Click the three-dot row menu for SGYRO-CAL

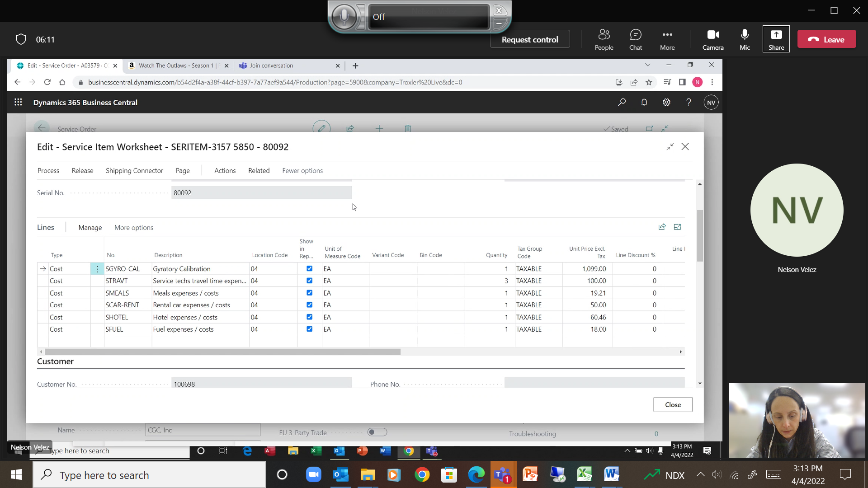[97, 269]
